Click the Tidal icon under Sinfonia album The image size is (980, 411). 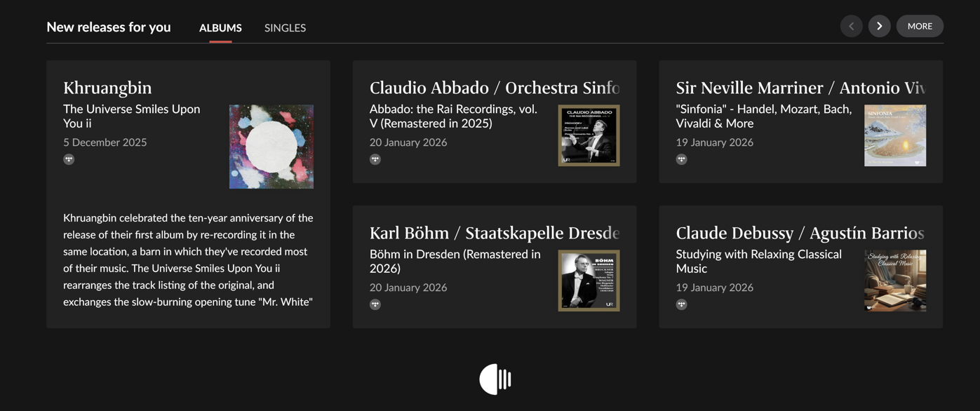(681, 159)
